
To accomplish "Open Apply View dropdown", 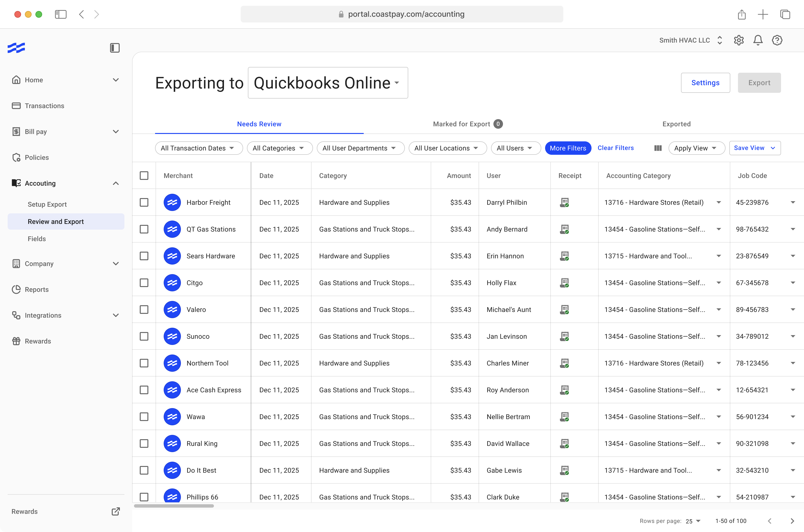I will (x=696, y=148).
